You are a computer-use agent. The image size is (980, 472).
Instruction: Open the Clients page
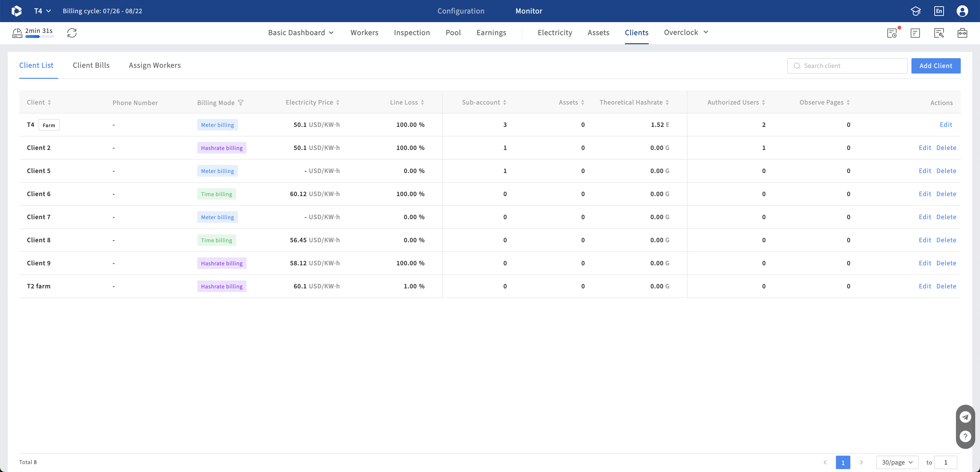point(636,33)
